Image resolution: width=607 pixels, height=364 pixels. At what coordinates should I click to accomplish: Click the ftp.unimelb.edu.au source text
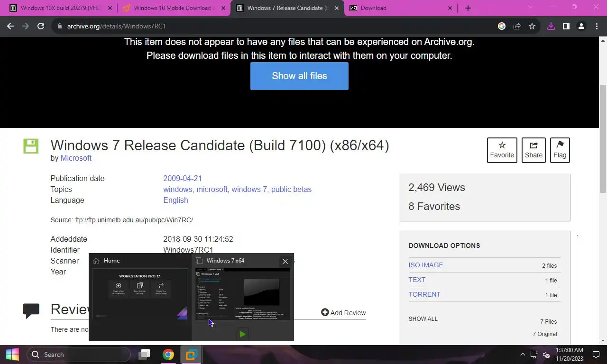coord(134,220)
